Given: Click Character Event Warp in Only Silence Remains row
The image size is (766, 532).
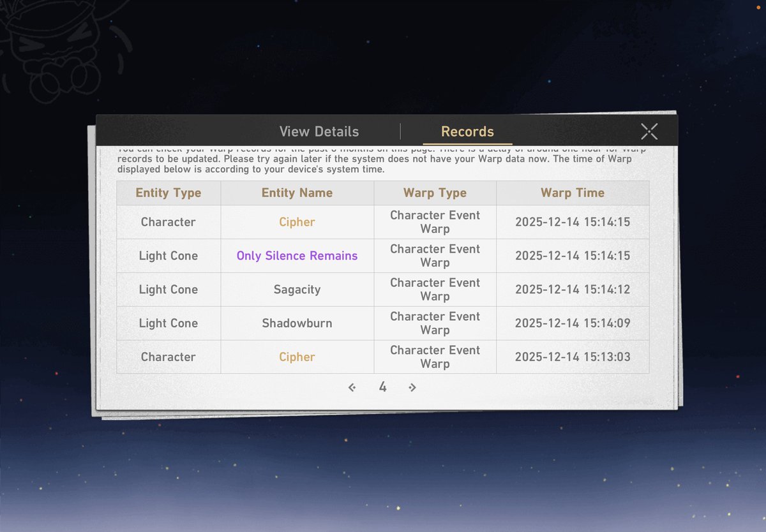Looking at the screenshot, I should [x=435, y=256].
